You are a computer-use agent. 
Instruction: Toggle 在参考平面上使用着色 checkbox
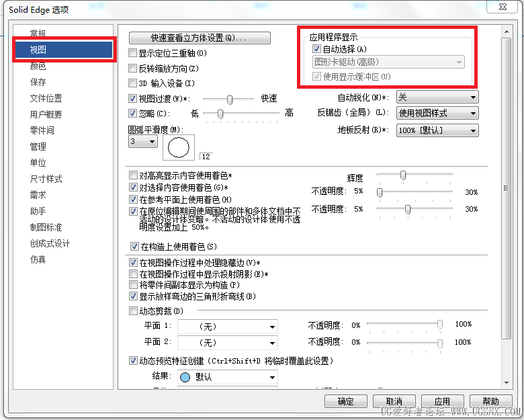click(133, 200)
